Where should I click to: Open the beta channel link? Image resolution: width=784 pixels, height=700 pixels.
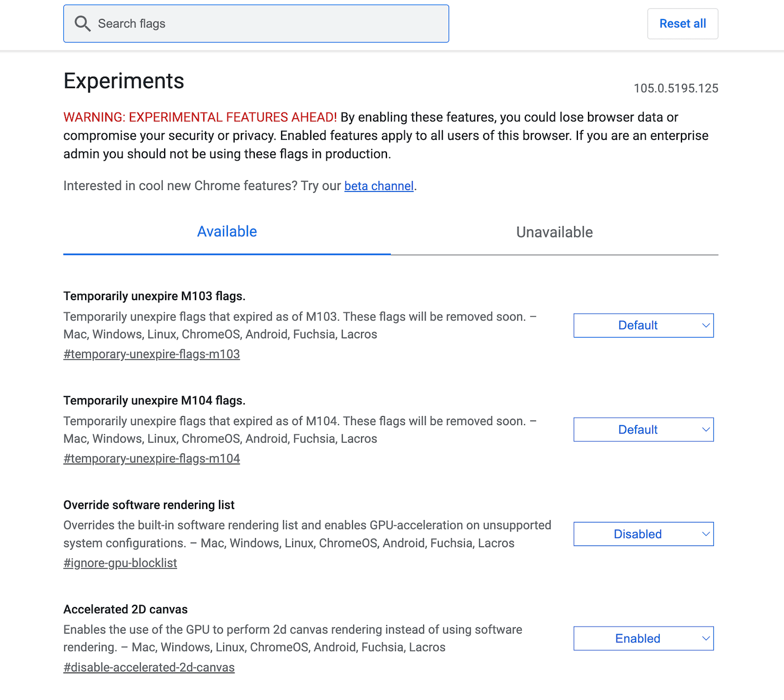[x=379, y=186]
